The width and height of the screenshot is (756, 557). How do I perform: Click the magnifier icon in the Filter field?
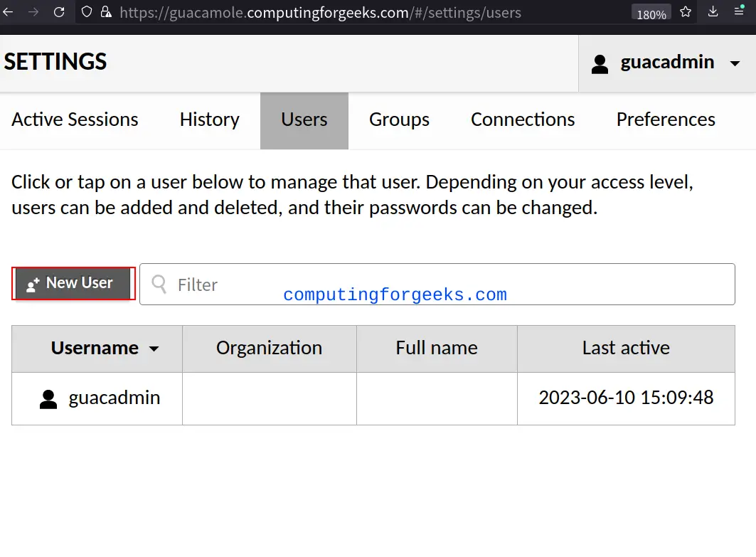[x=159, y=285]
